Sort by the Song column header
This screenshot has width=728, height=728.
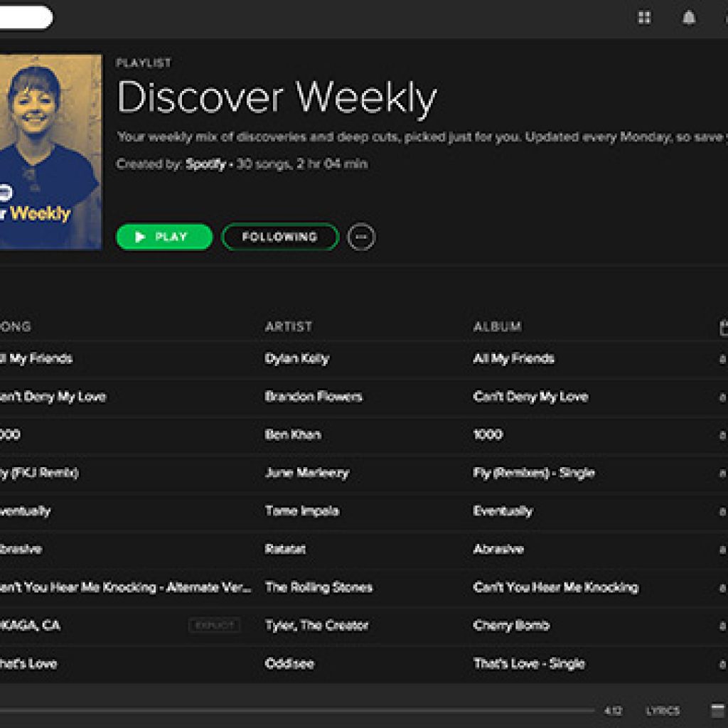click(16, 327)
